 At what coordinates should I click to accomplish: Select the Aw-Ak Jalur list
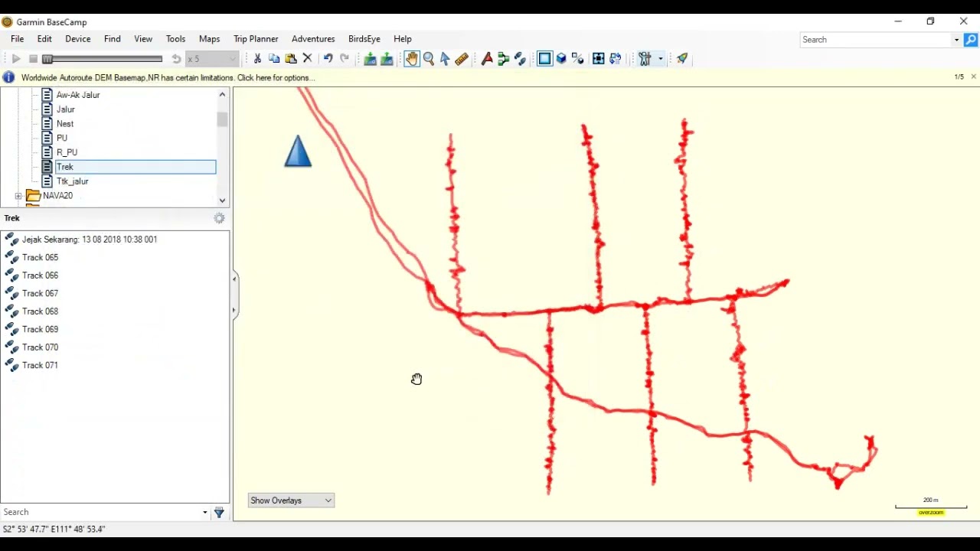(78, 95)
